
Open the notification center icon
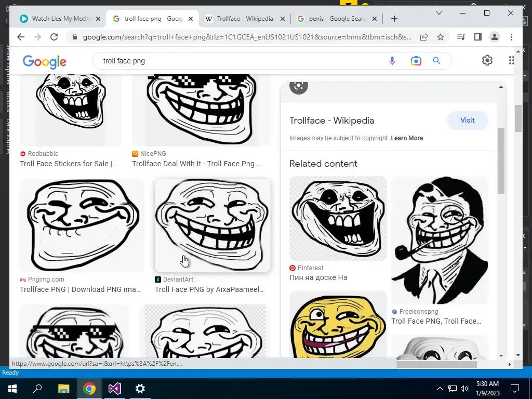pyautogui.click(x=515, y=389)
